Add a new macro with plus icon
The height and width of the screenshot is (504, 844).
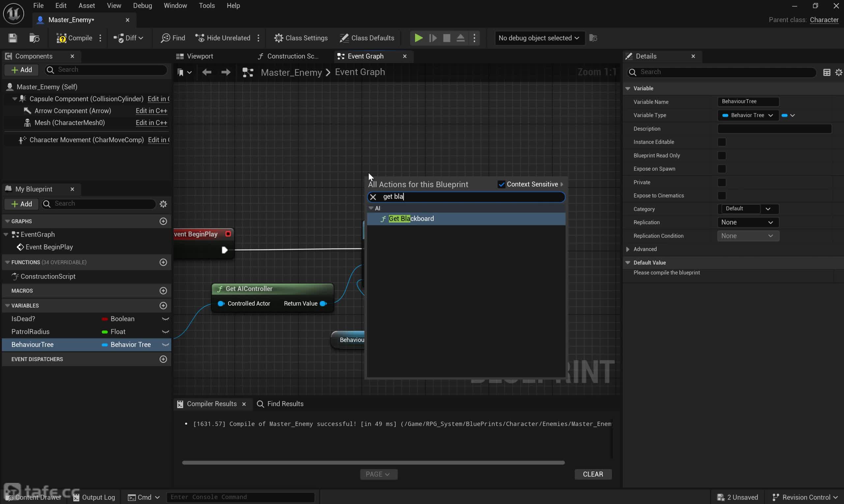pos(163,291)
